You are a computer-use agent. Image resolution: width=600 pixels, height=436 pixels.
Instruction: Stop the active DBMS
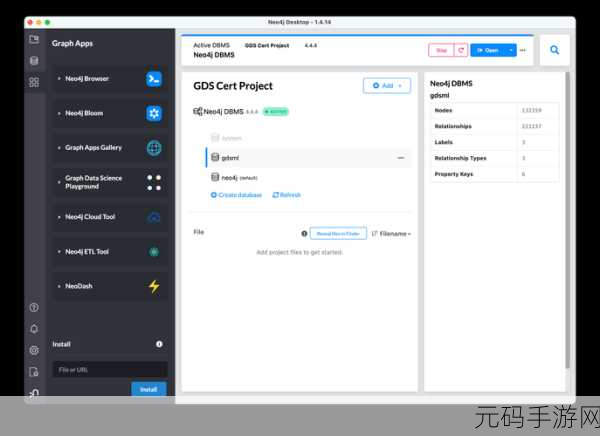(441, 50)
